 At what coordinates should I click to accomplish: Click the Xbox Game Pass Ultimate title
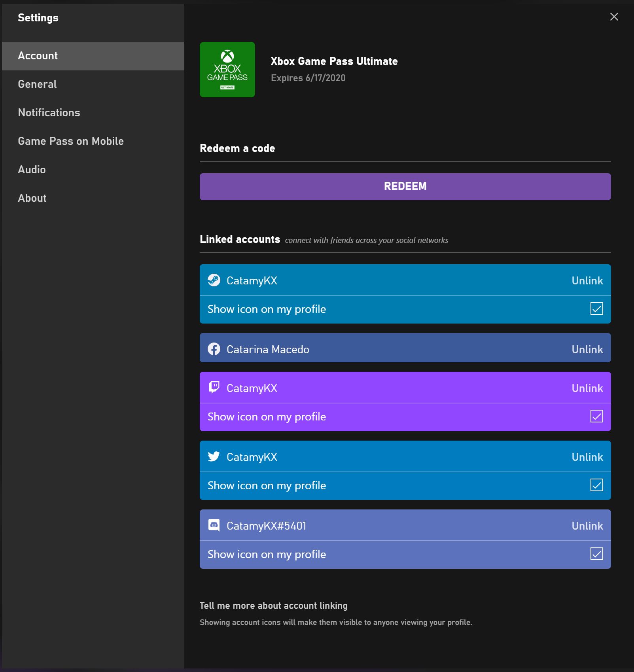click(334, 61)
